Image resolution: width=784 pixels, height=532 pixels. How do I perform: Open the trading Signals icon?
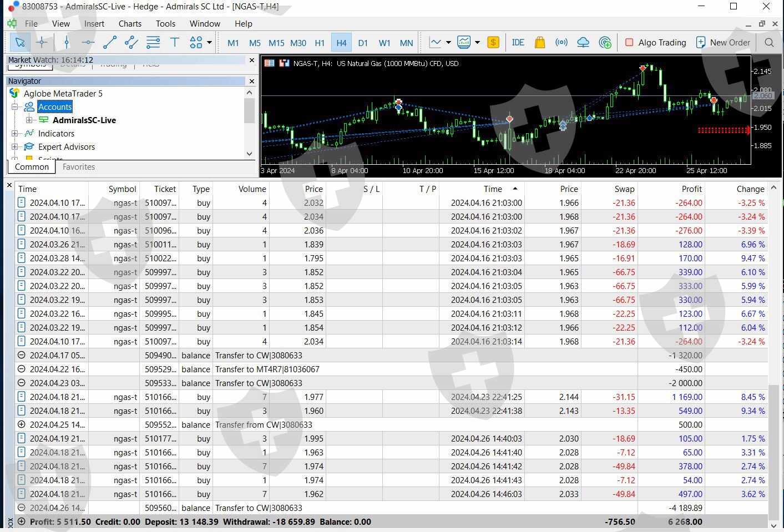coord(562,43)
